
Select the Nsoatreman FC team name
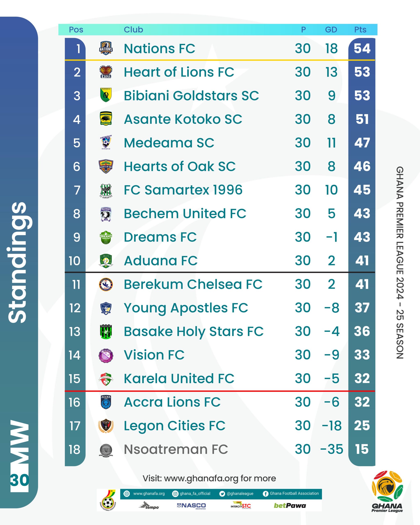pos(176,449)
